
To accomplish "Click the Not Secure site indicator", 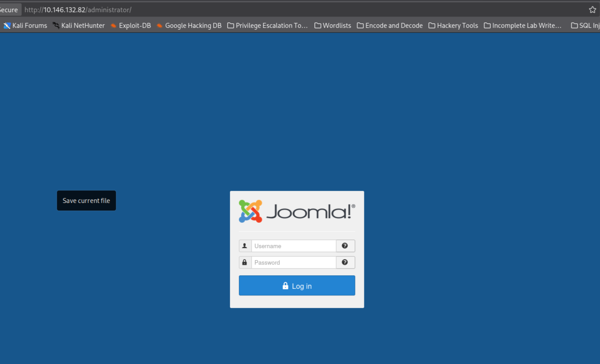I will [10, 10].
